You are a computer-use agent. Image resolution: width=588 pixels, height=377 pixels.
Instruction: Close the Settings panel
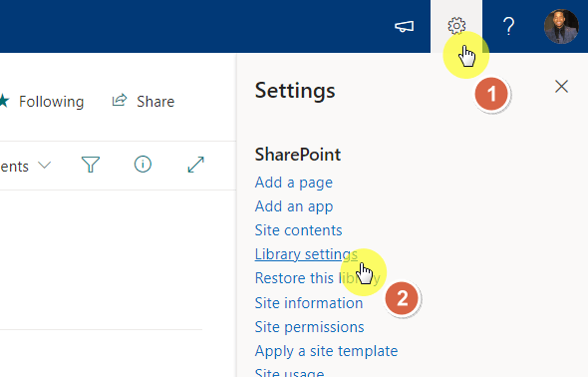click(x=561, y=87)
